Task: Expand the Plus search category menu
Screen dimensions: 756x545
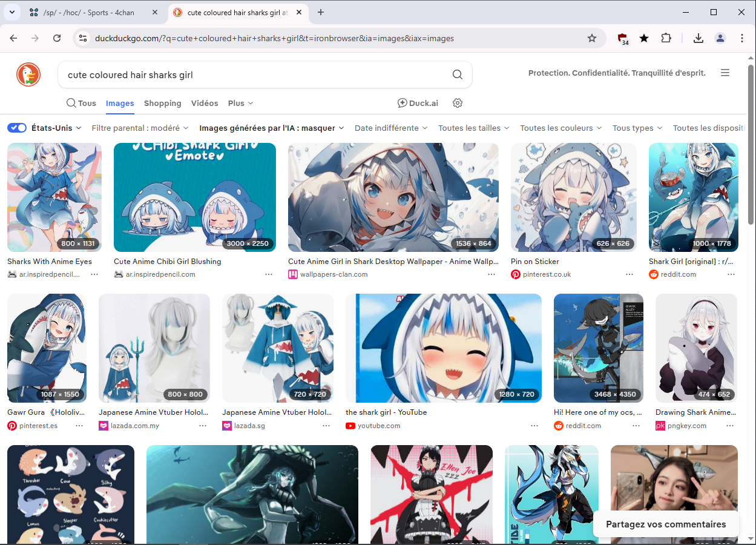Action: 241,103
